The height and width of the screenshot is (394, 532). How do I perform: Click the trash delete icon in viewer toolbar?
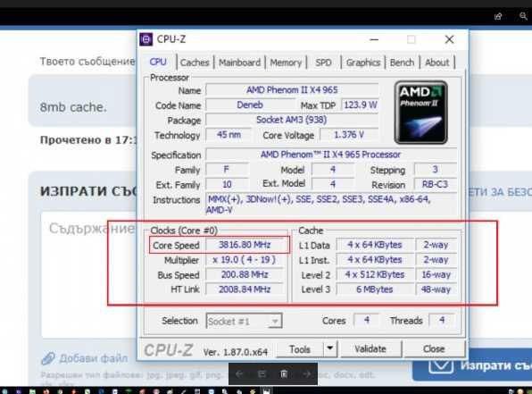coord(284,374)
